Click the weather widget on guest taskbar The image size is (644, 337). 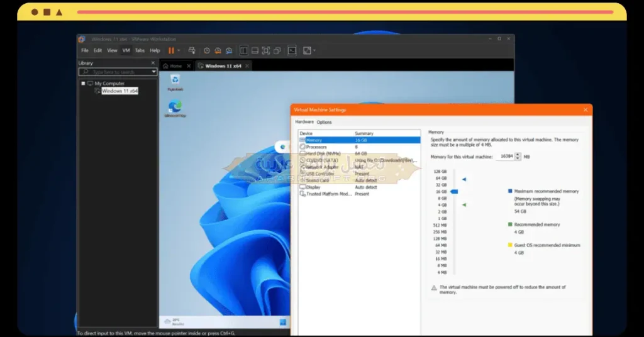175,322
